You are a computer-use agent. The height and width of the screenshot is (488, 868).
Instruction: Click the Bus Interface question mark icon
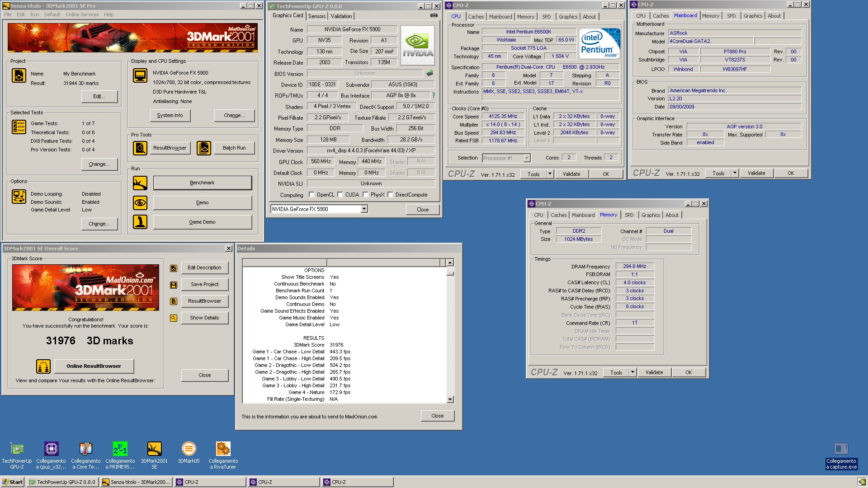(433, 95)
